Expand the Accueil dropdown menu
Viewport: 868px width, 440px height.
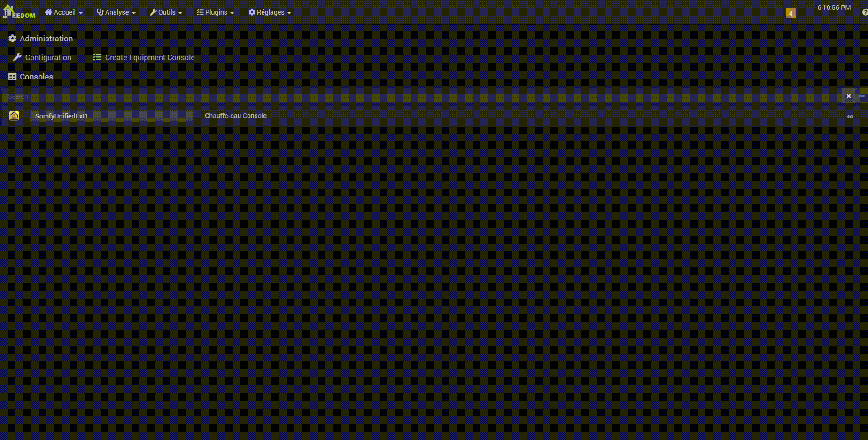[64, 12]
